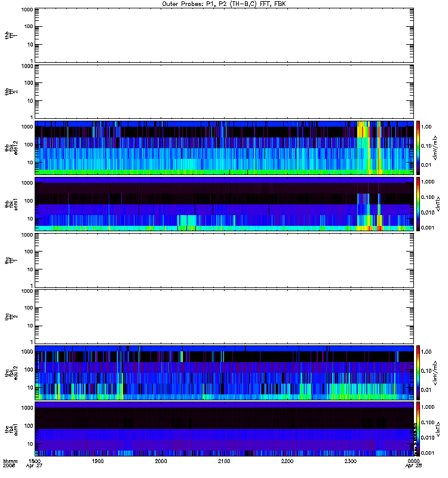Click the thc fbk edc12 color bar
The width and height of the screenshot is (448, 478).
click(x=418, y=372)
